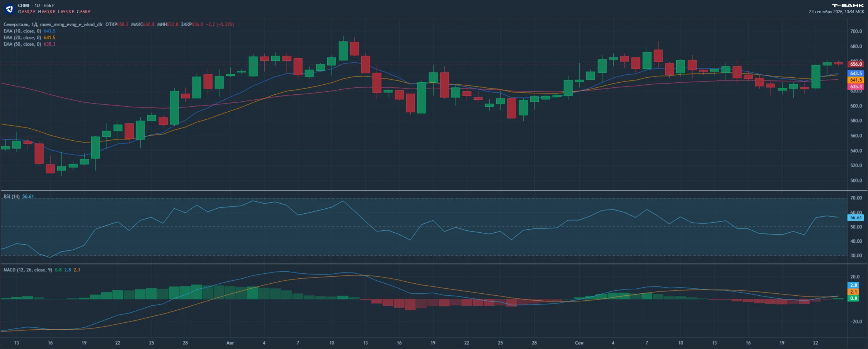
Task: Click the header high price H 660,8 ₽
Action: pos(47,12)
